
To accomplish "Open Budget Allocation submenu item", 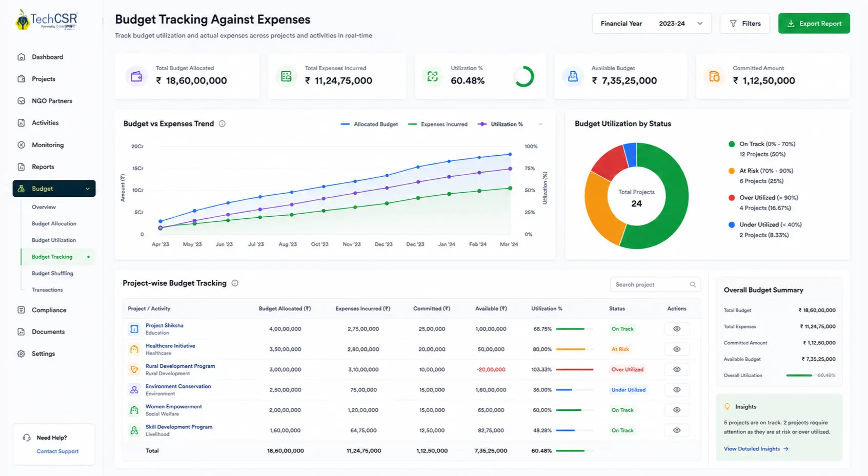I will click(54, 223).
